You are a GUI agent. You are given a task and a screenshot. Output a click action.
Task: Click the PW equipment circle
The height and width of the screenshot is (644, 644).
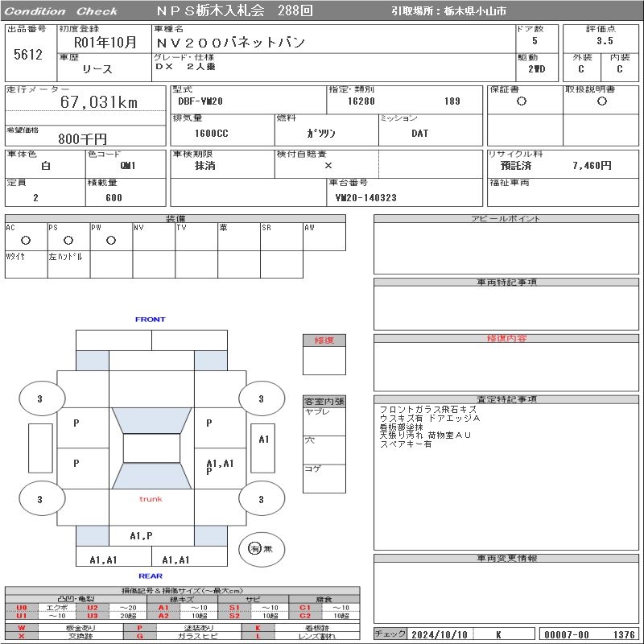click(x=111, y=240)
